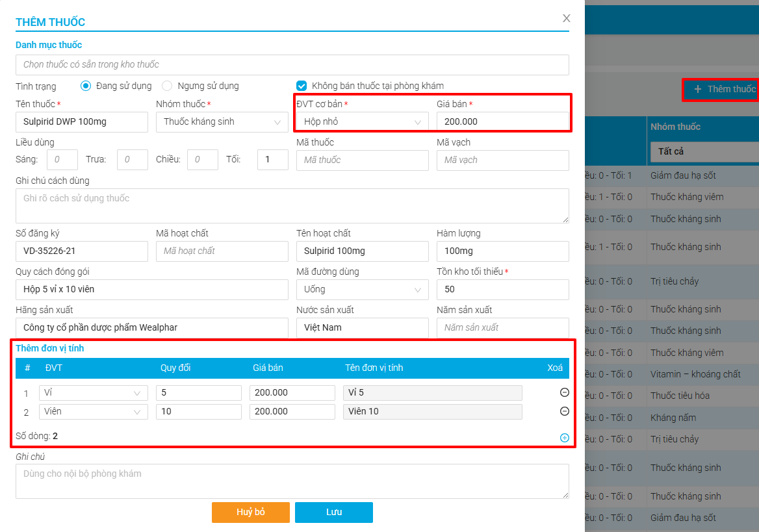Focus the Danh mục thuốc search field
Image resolution: width=759 pixels, height=532 pixels.
(x=292, y=65)
